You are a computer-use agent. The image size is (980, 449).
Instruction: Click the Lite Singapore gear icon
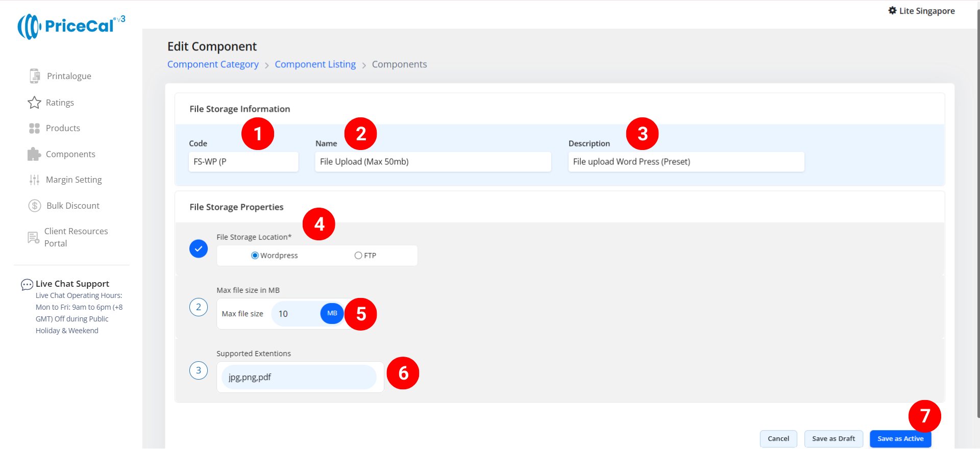click(x=892, y=11)
